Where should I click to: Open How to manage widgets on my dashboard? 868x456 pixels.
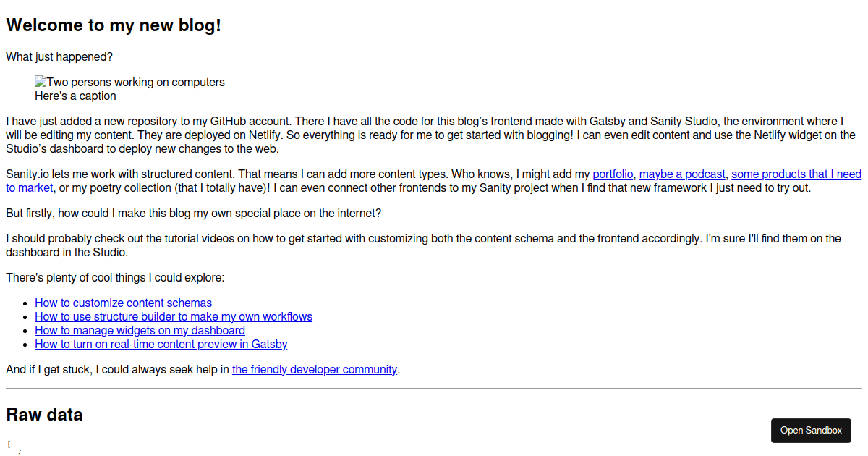(x=140, y=330)
